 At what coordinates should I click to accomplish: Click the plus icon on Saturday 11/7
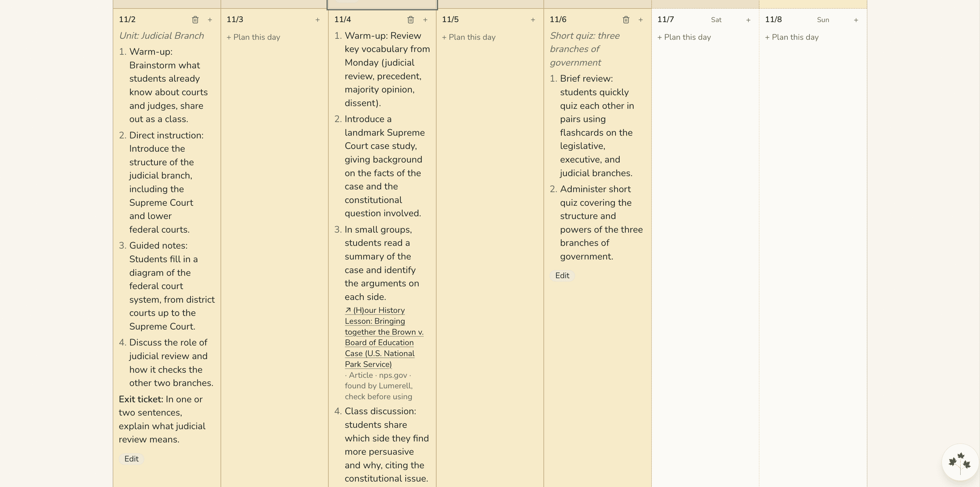[748, 20]
